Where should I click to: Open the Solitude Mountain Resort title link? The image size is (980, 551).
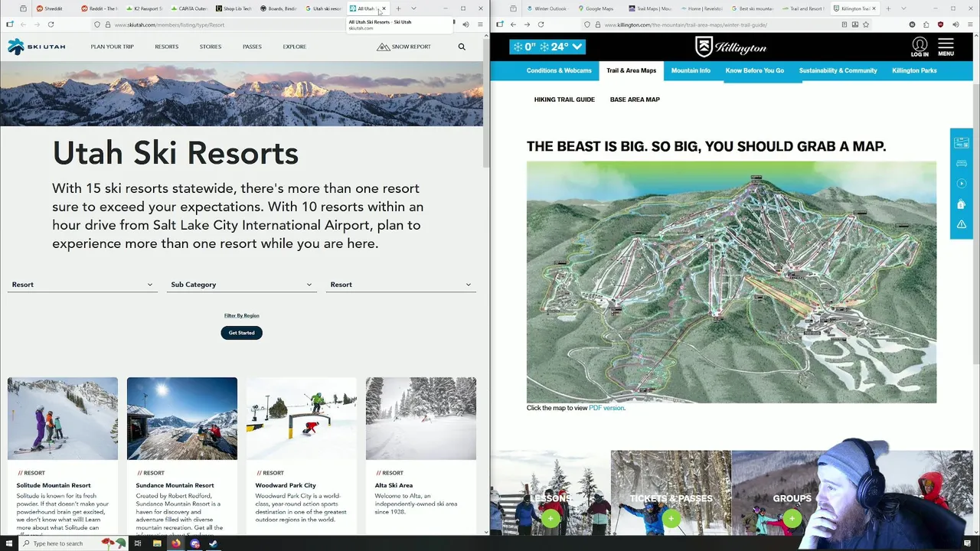[x=54, y=485]
